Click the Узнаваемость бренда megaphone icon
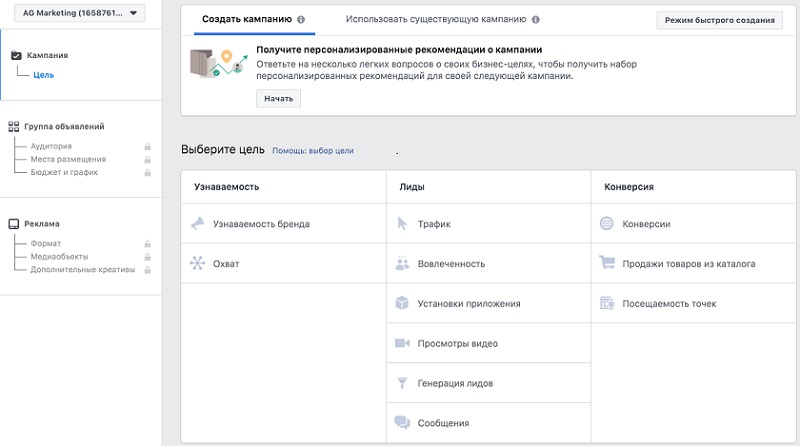800x446 pixels. pos(197,224)
